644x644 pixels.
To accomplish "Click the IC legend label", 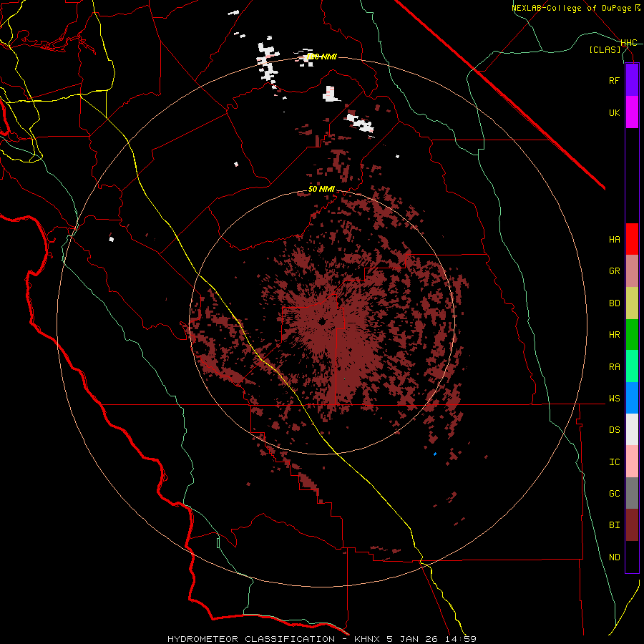I will click(x=614, y=462).
